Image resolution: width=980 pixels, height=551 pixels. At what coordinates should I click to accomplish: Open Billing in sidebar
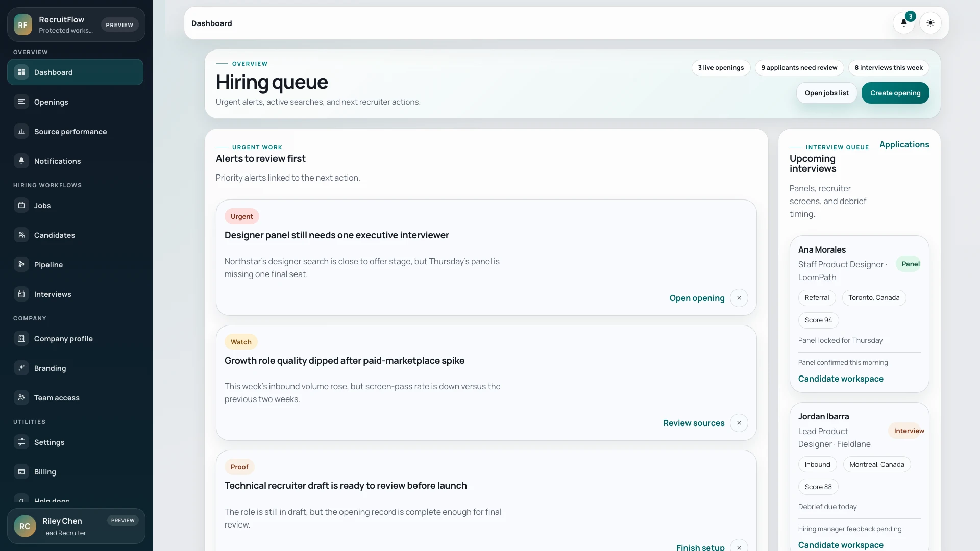pyautogui.click(x=75, y=471)
